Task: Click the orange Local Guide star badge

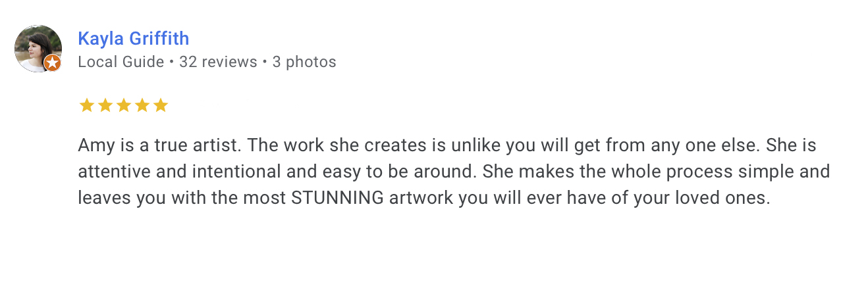Action: click(x=53, y=63)
